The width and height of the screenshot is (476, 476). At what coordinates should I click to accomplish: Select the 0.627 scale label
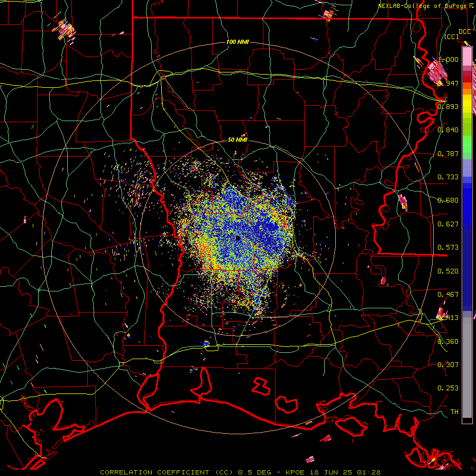[x=448, y=224]
